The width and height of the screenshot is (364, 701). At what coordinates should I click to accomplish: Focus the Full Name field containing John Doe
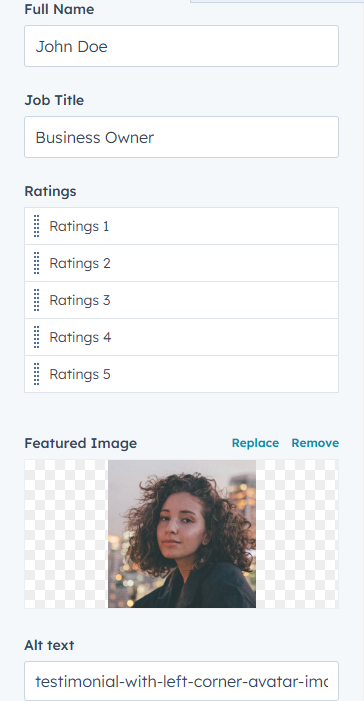pos(182,46)
